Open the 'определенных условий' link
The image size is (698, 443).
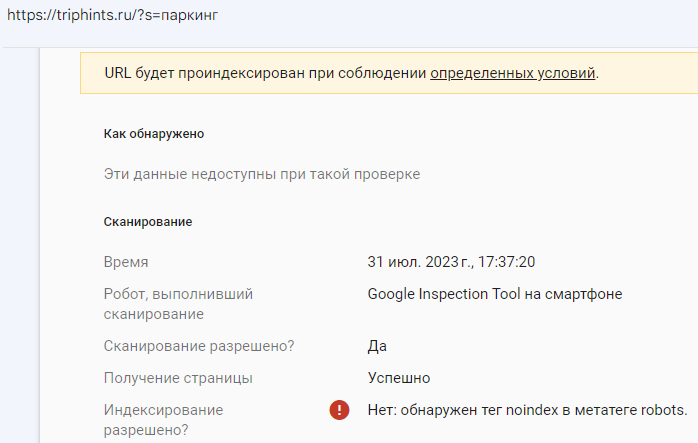(x=513, y=73)
